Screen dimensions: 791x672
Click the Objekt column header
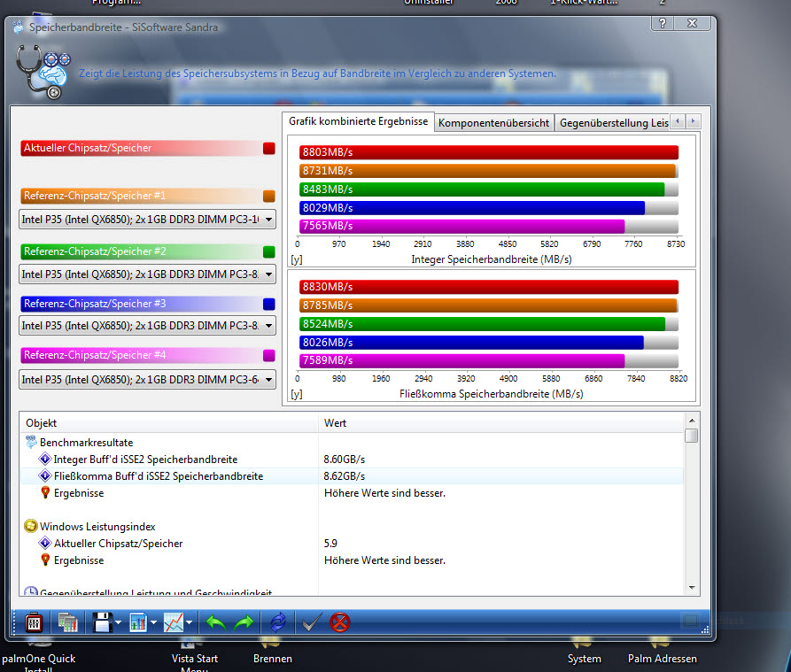(x=168, y=423)
